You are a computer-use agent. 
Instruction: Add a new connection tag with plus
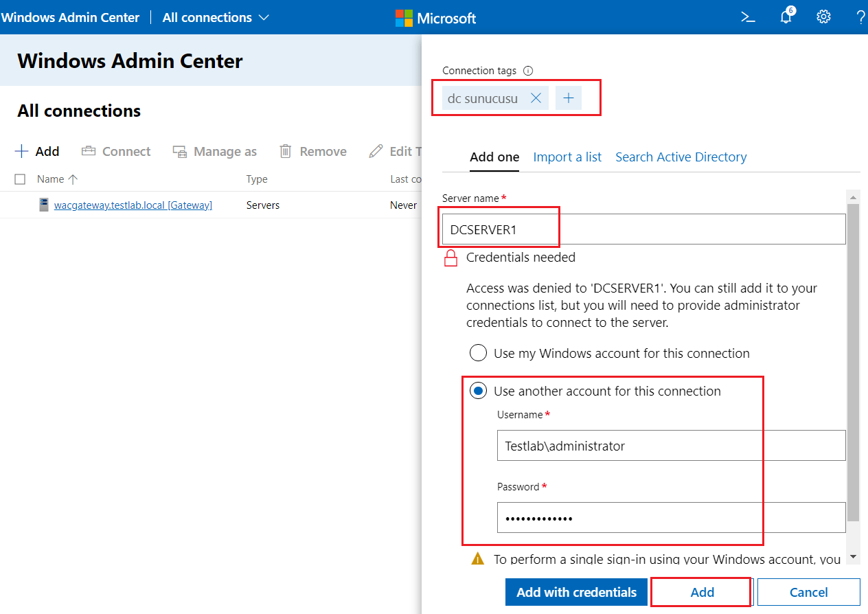tap(569, 98)
